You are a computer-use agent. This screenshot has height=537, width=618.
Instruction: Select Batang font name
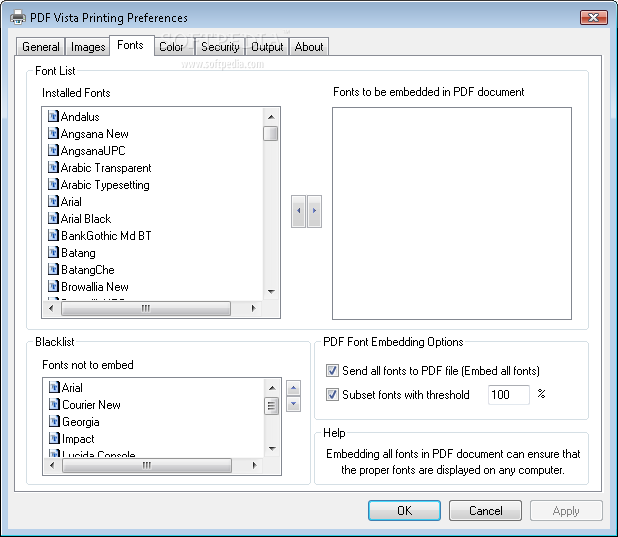(78, 253)
